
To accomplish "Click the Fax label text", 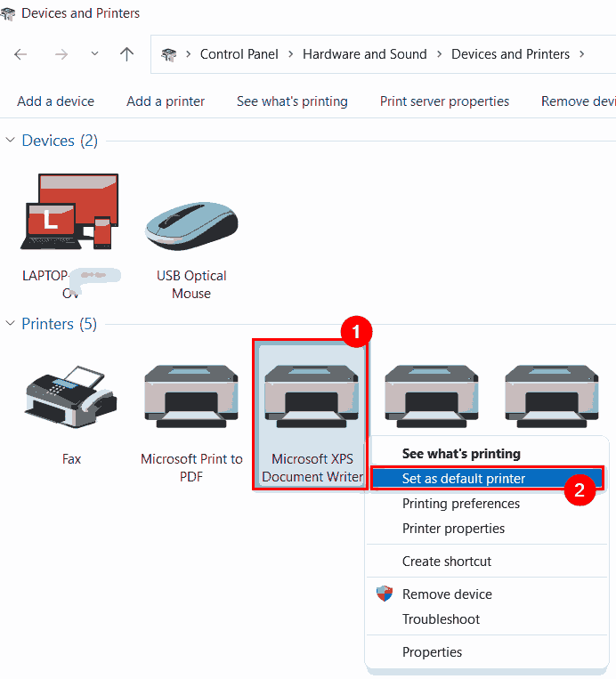I will pyautogui.click(x=71, y=459).
